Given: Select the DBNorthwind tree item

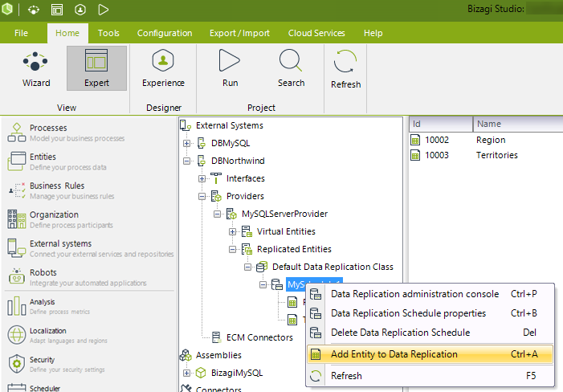Looking at the screenshot, I should 238,161.
